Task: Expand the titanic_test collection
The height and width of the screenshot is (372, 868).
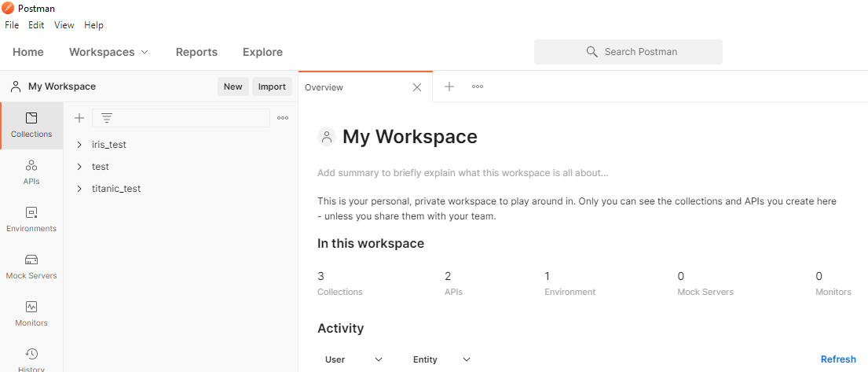Action: [79, 189]
